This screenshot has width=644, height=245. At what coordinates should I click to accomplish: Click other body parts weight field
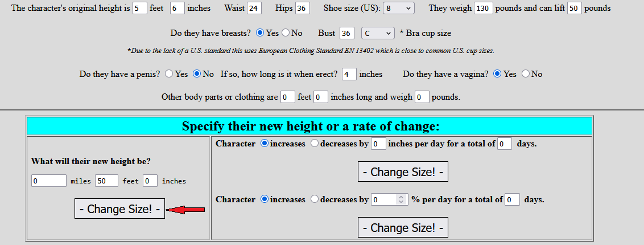(422, 97)
